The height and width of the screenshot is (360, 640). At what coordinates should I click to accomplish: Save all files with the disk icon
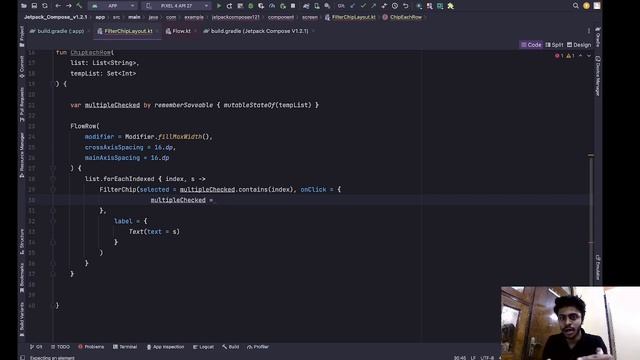click(x=34, y=6)
